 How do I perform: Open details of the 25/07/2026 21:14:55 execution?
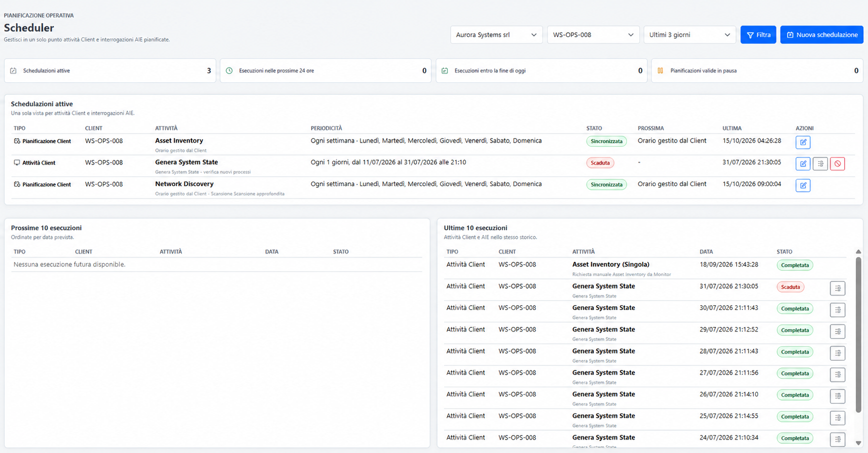pos(837,417)
